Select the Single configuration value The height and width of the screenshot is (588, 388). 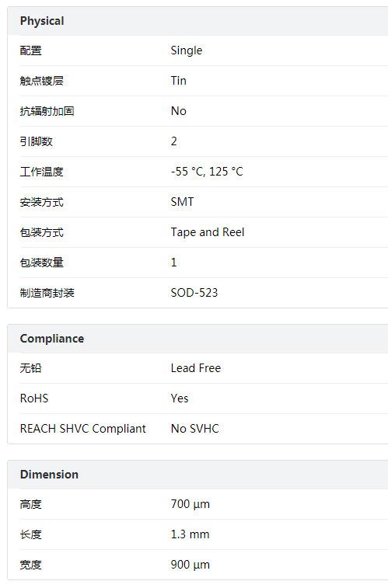click(187, 50)
